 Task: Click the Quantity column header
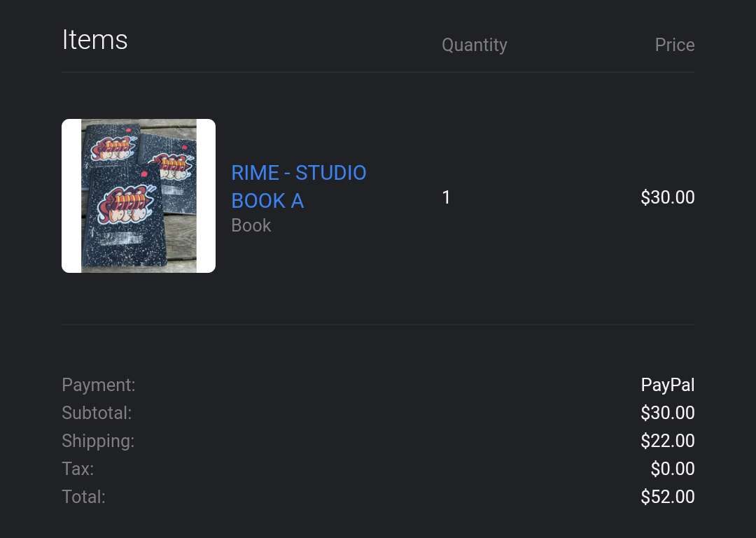474,45
